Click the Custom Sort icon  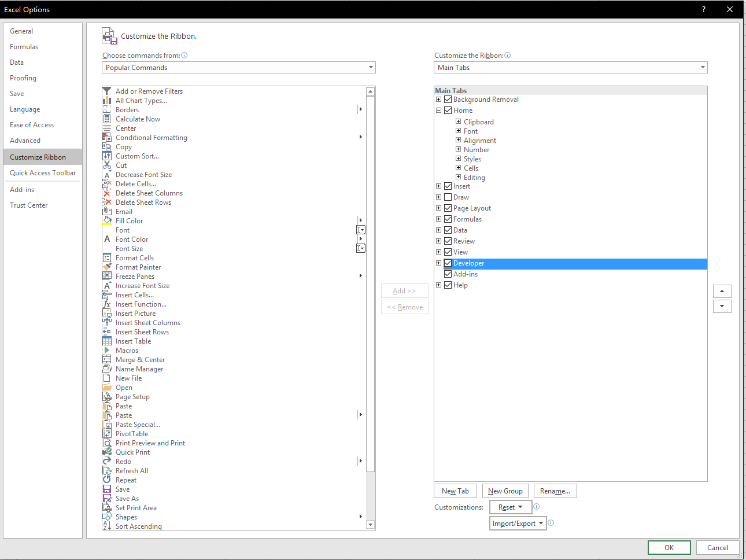pyautogui.click(x=107, y=156)
